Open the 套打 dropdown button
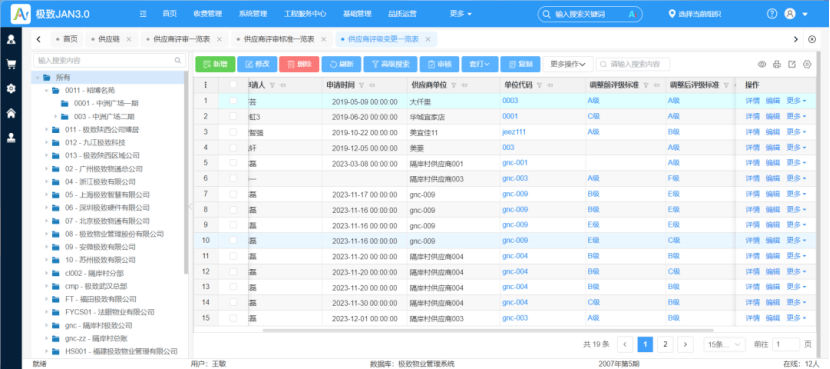This screenshot has height=369, width=830. pyautogui.click(x=480, y=65)
